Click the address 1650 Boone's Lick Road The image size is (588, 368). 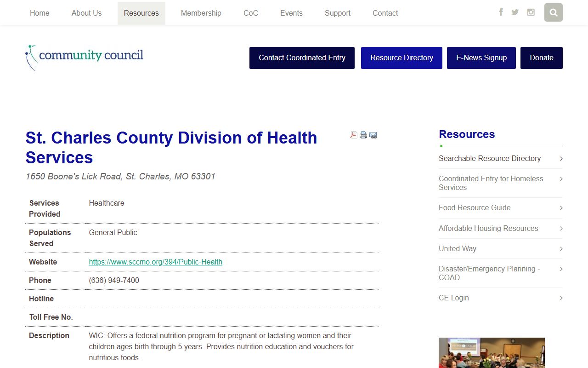[120, 176]
